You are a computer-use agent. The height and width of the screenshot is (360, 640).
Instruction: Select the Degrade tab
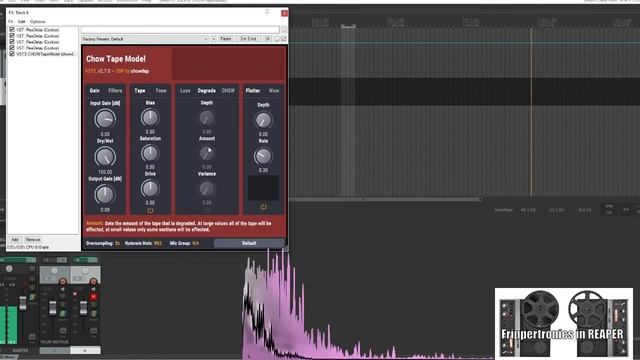point(207,91)
